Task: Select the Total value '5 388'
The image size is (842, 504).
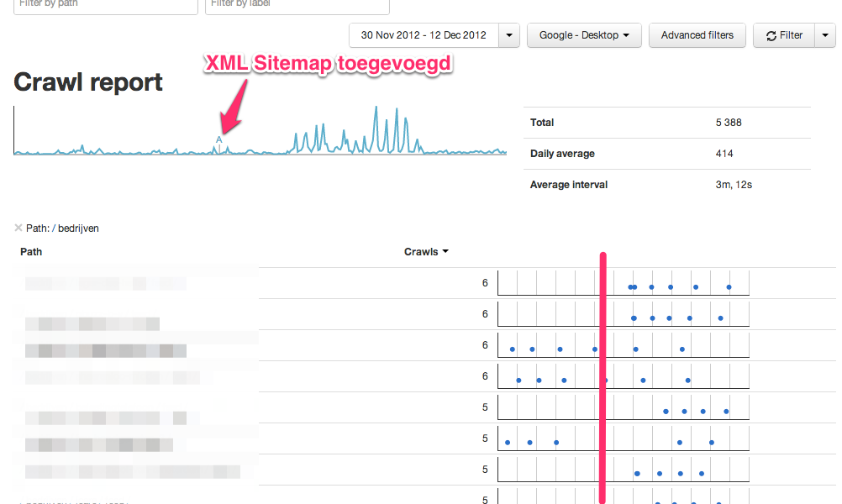Action: tap(729, 123)
